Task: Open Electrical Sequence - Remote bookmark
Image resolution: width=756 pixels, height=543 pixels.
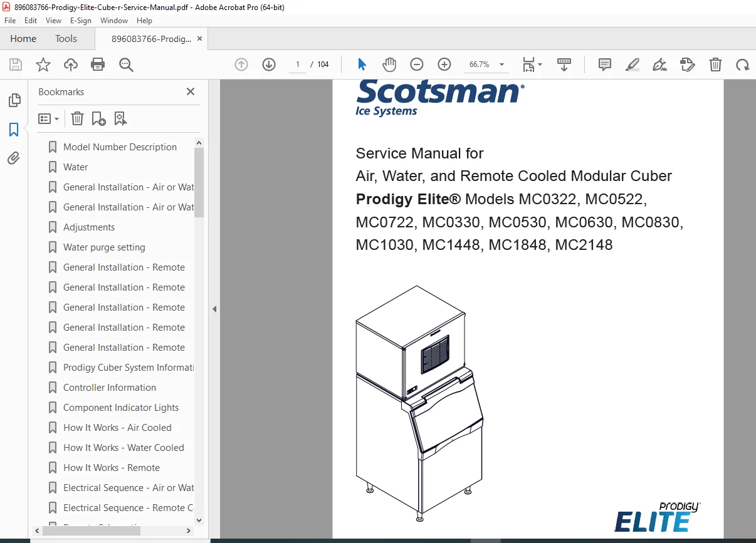Action: 129,508
